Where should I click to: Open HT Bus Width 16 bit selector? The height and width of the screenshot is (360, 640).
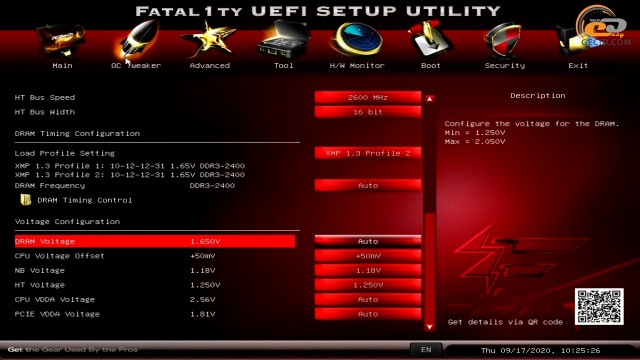[368, 112]
